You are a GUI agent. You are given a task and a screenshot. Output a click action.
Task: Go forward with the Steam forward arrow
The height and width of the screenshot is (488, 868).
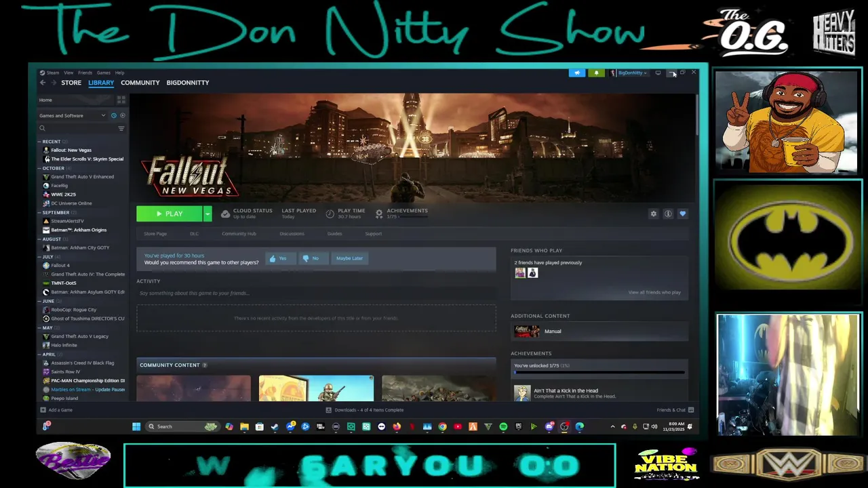[53, 83]
